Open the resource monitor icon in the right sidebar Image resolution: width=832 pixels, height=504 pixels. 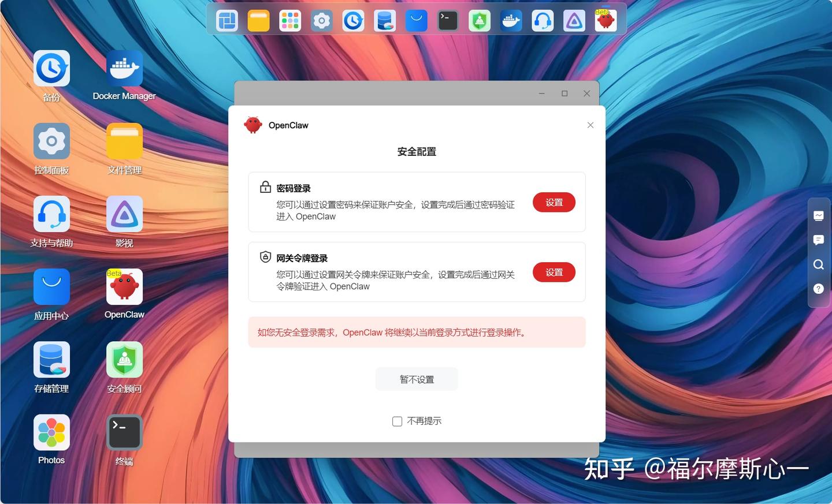click(x=819, y=215)
